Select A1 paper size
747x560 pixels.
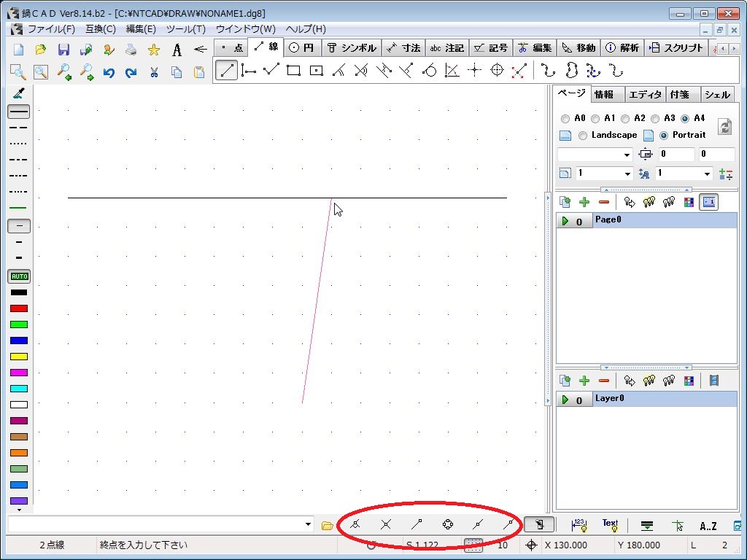coord(595,119)
